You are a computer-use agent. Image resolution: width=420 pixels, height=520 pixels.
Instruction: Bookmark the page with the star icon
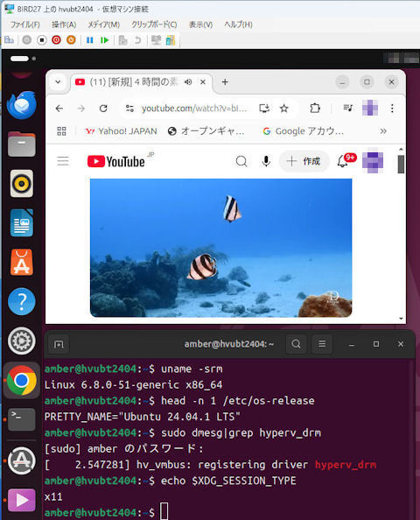click(x=284, y=108)
